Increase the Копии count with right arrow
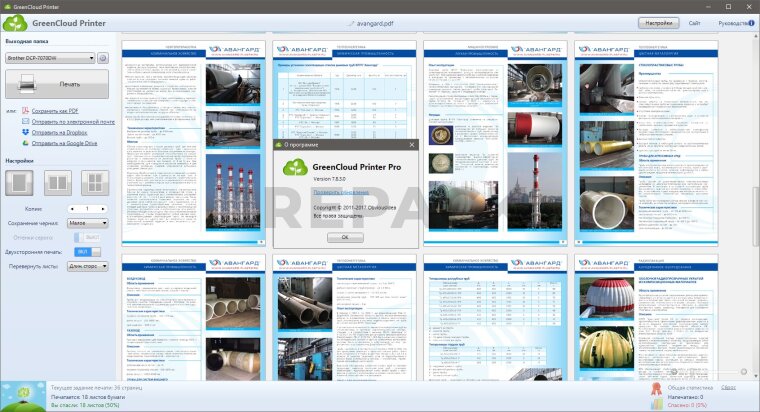 [x=103, y=208]
